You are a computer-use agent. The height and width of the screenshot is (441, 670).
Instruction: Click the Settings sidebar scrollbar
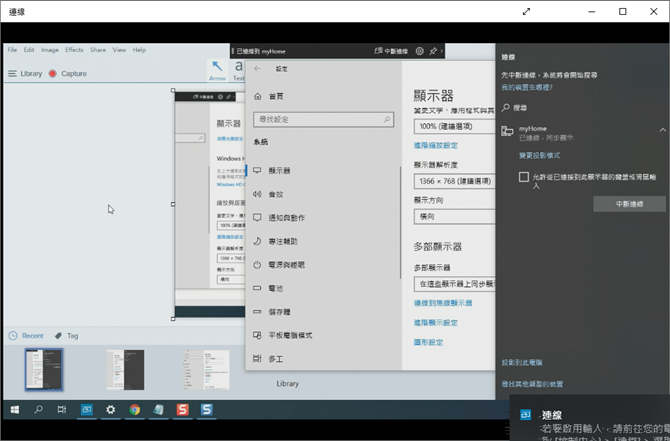[400, 222]
